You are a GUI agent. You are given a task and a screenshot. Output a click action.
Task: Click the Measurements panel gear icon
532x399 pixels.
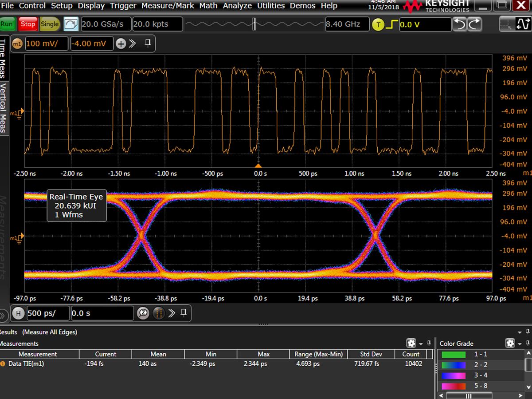[x=411, y=343]
